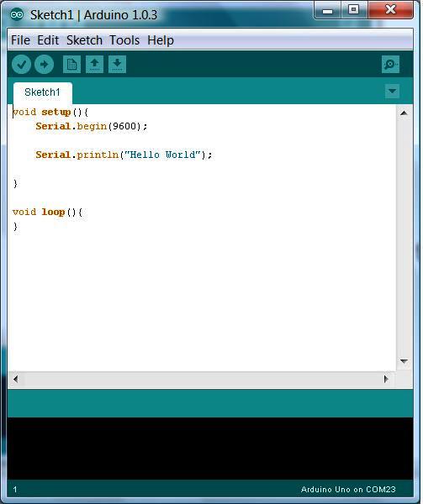Open the Sketch menu

click(x=84, y=40)
